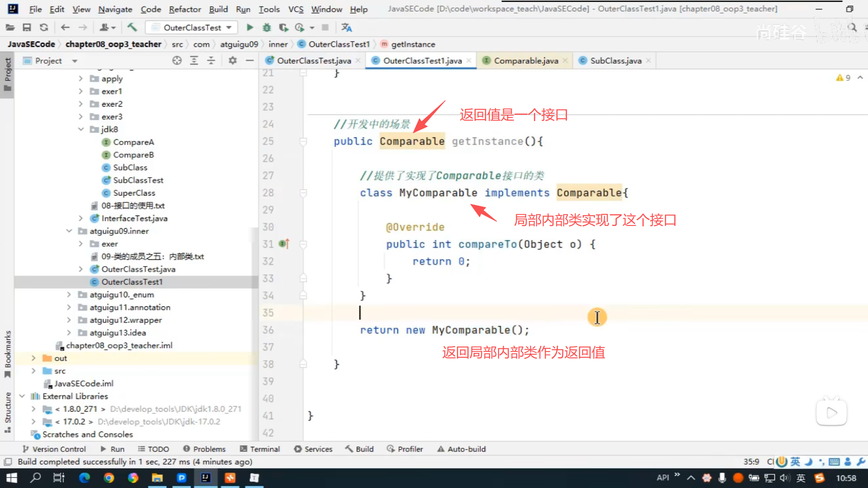Click the Translate icon in toolbar
The width and height of the screenshot is (868, 488).
click(347, 28)
